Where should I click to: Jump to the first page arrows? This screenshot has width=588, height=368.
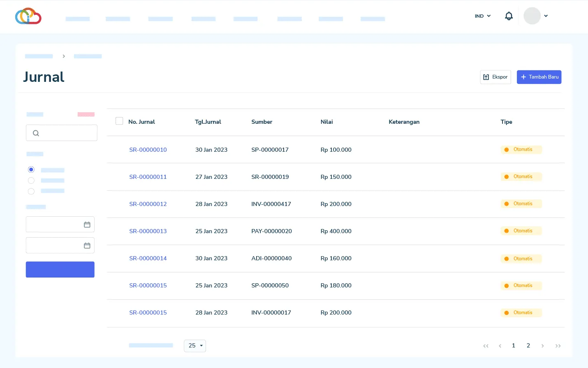(x=486, y=346)
